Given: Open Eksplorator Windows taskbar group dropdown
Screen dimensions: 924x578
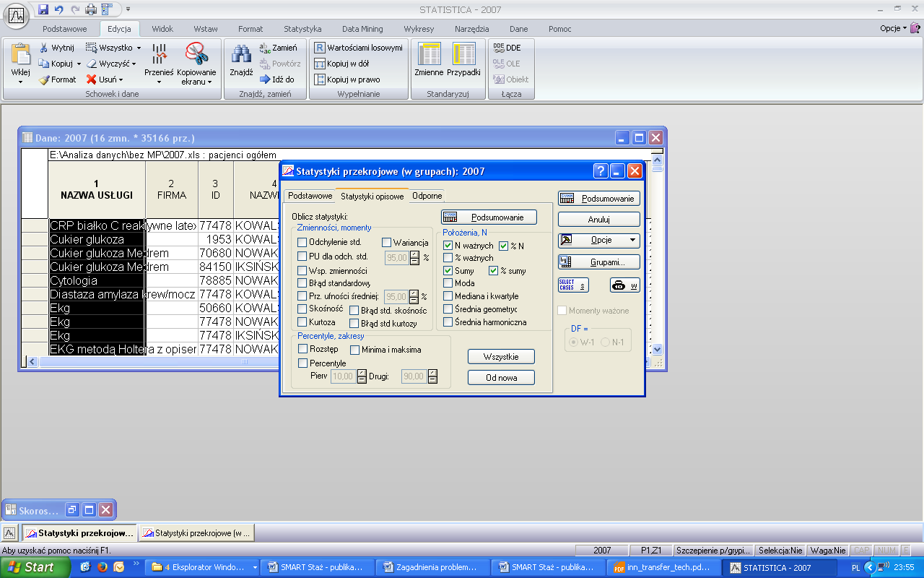Looking at the screenshot, I should tap(253, 567).
